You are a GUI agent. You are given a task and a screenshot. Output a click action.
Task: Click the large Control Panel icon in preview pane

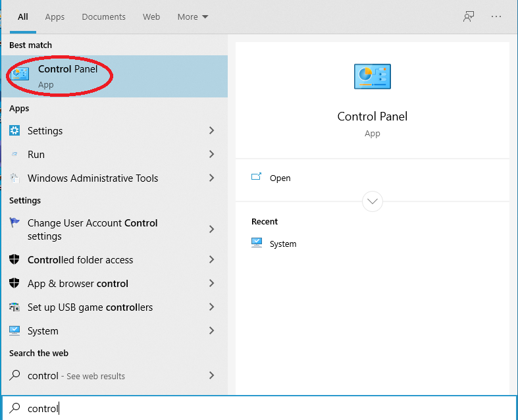click(x=373, y=76)
